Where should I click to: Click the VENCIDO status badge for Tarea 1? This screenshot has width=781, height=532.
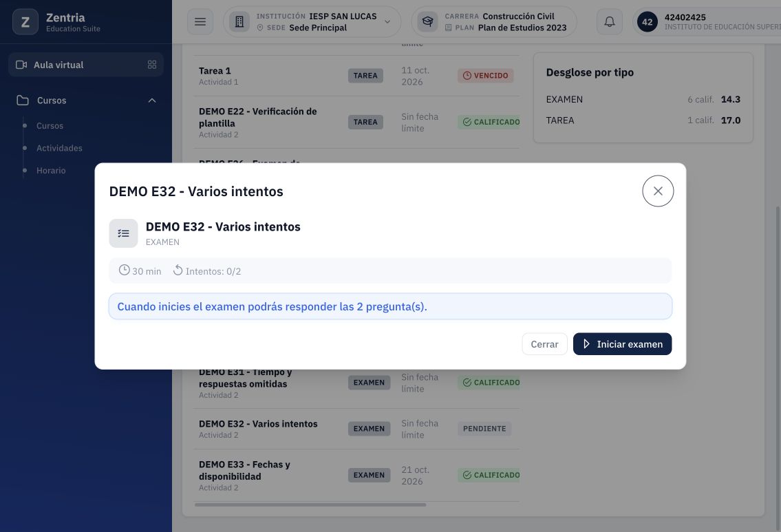pos(486,76)
